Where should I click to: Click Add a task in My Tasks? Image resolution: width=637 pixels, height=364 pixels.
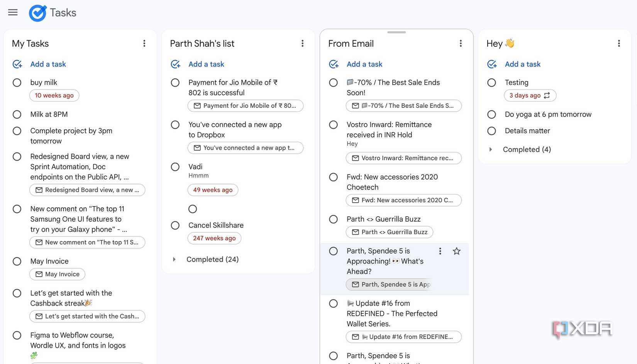(48, 64)
